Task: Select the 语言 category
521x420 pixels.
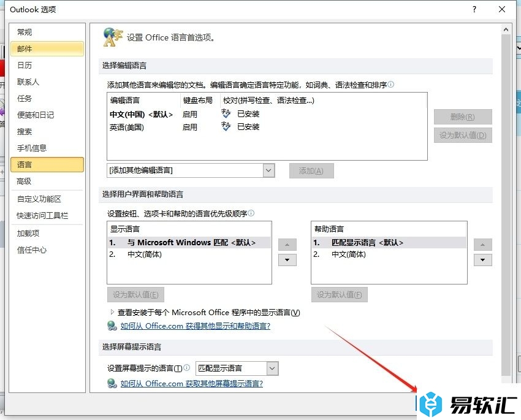Action: (47, 165)
